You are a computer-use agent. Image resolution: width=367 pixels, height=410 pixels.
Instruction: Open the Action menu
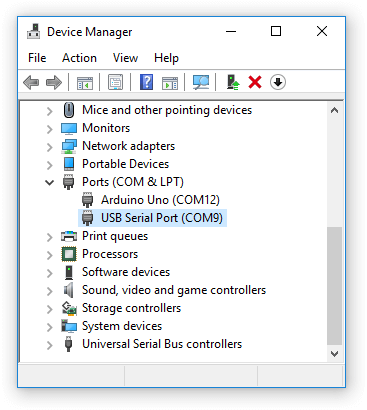(79, 58)
